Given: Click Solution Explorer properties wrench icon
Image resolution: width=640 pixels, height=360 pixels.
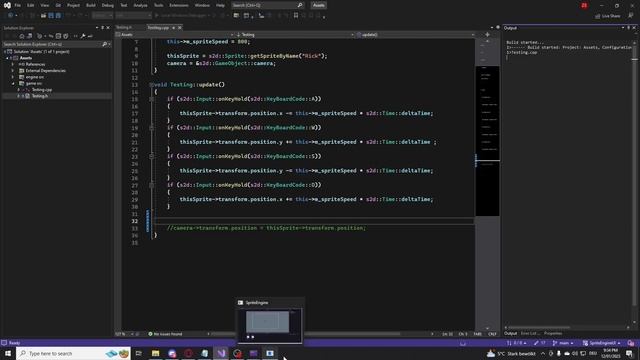Looking at the screenshot, I should [x=83, y=36].
